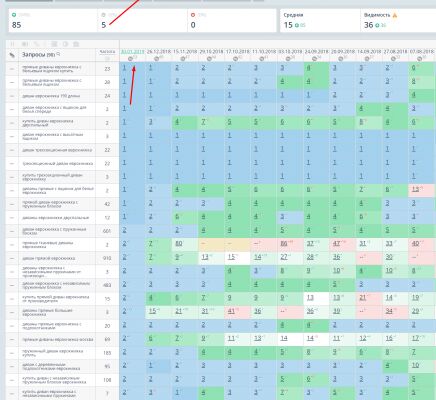Screen dimensions: 436x400
Task: Select the query 'диван трехсекционная еврокнижка'
Action: 57,150
